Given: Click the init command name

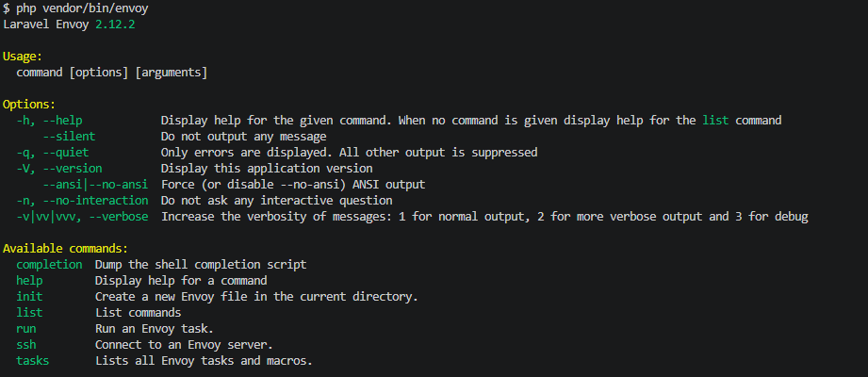Looking at the screenshot, I should point(29,296).
